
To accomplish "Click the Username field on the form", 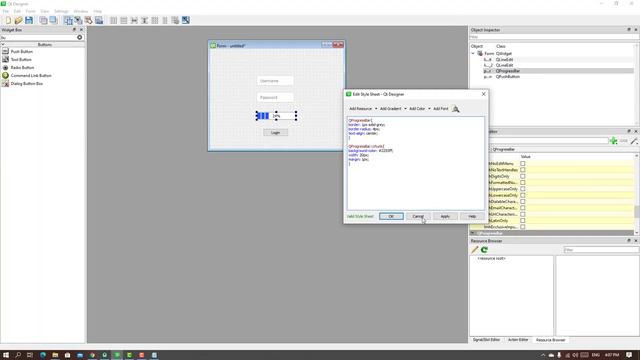I will [x=275, y=81].
